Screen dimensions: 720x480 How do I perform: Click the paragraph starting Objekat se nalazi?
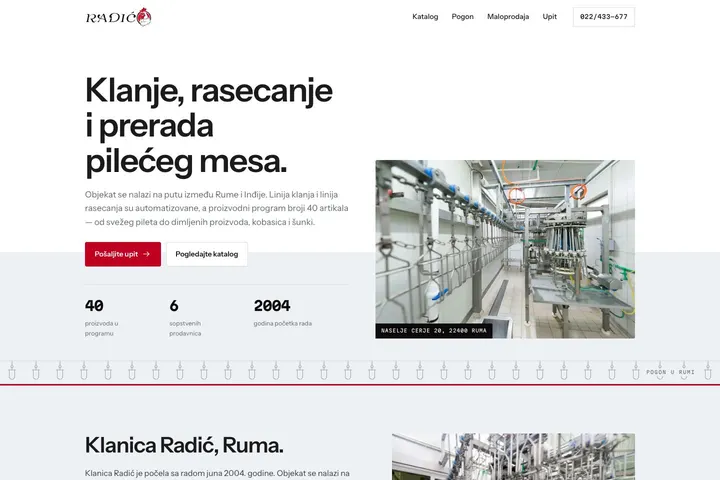click(x=217, y=208)
